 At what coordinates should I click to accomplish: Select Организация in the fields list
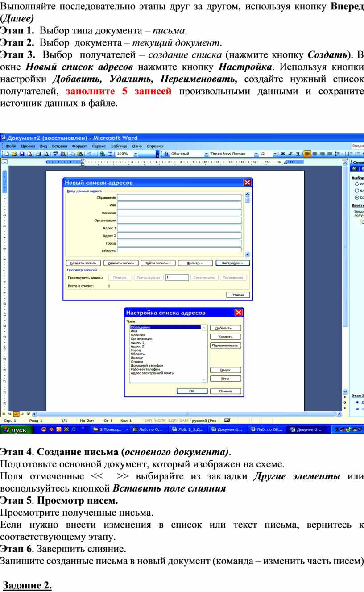click(141, 339)
